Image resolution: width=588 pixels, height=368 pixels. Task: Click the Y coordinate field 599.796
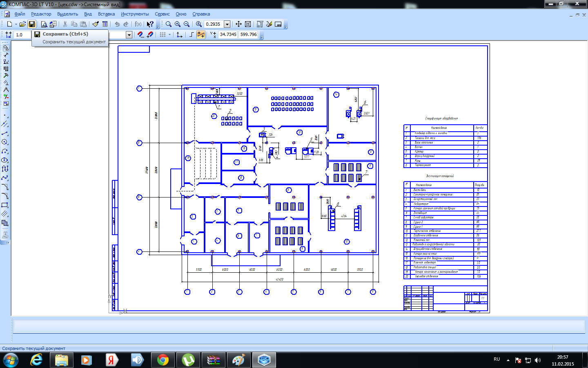248,34
